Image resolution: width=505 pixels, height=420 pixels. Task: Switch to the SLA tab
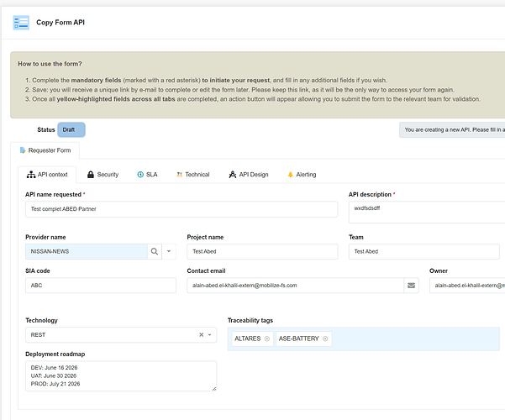[146, 175]
